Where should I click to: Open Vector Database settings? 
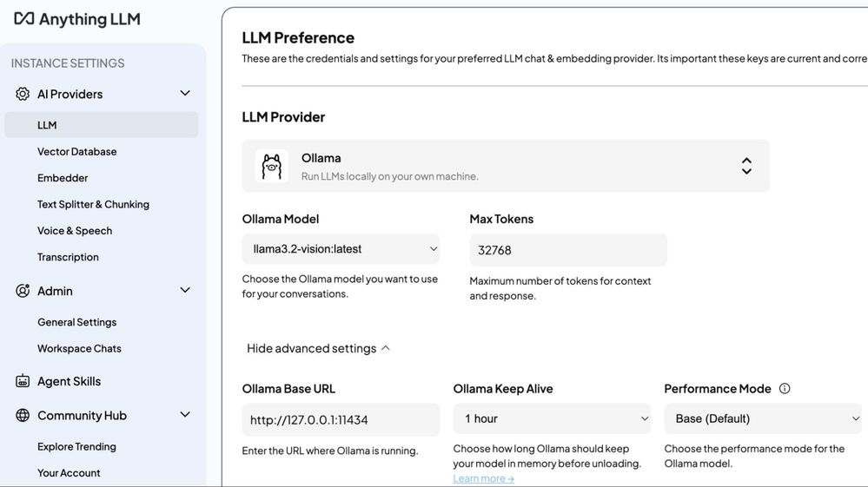click(76, 152)
